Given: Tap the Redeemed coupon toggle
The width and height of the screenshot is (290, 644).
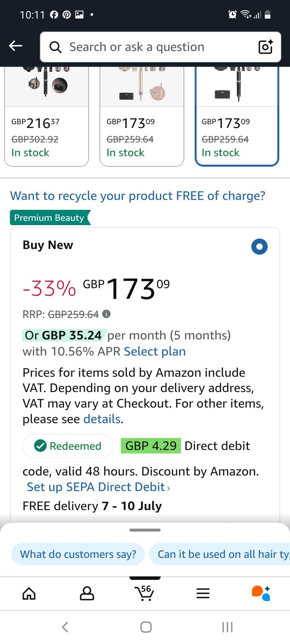Looking at the screenshot, I should [x=68, y=446].
